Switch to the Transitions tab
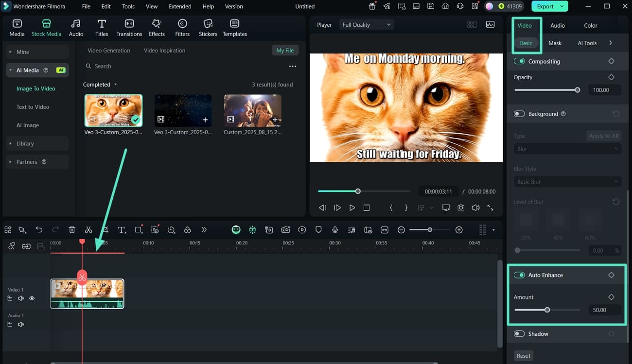632x364 pixels. coord(129,28)
